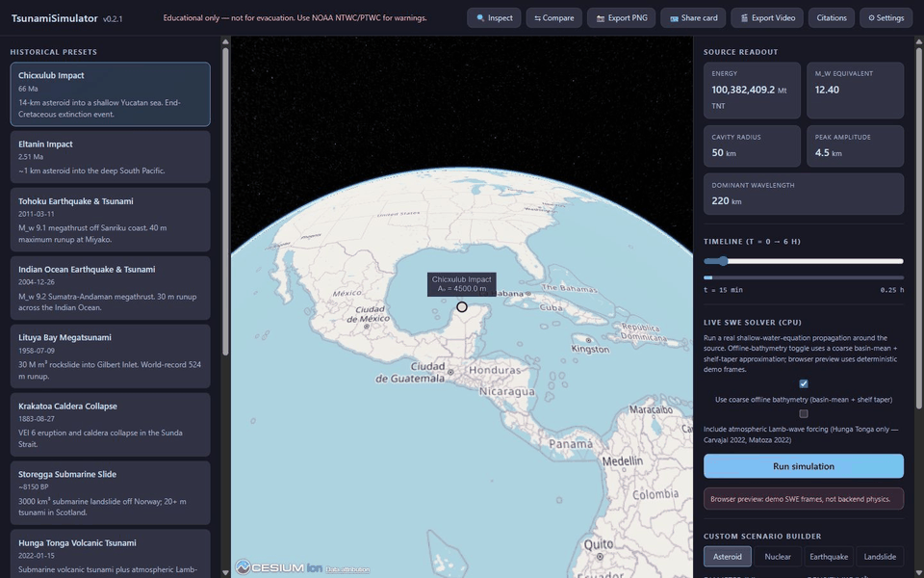Screen dimensions: 924x578
Task: Open Settings
Action: (885, 17)
